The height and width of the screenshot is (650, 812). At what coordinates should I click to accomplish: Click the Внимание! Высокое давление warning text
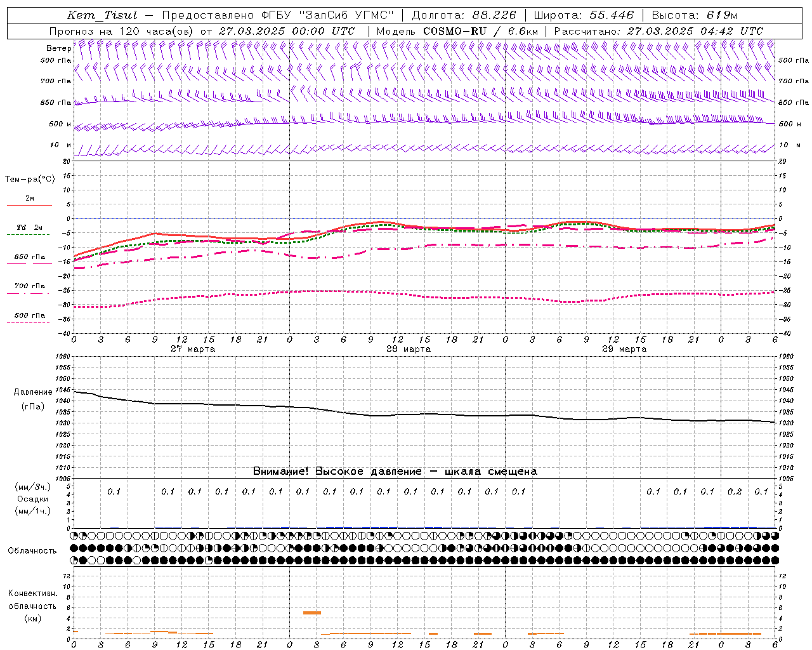click(x=395, y=471)
